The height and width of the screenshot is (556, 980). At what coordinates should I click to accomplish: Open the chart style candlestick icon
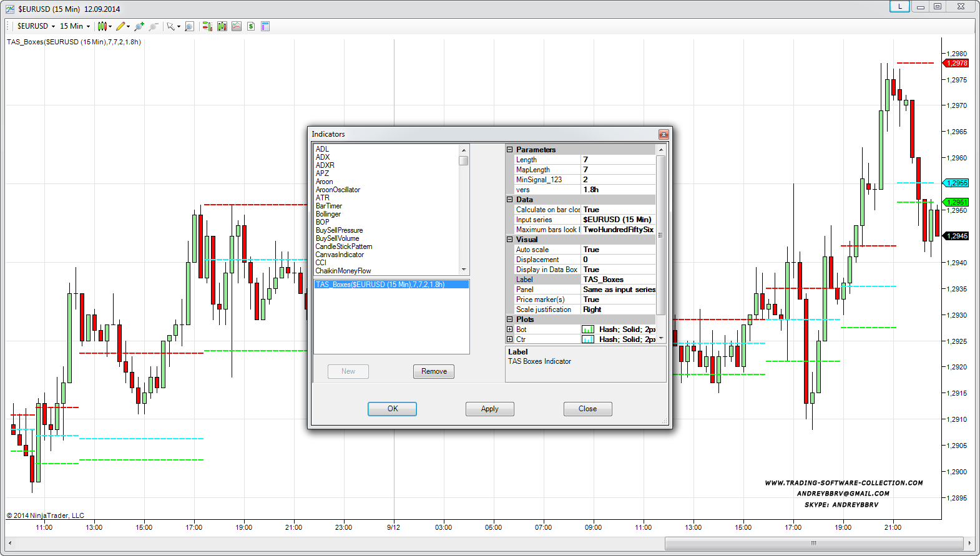(102, 26)
